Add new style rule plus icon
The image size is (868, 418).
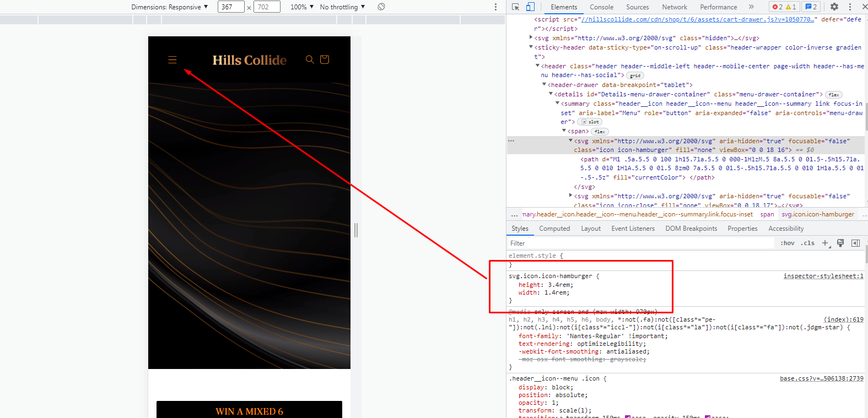point(826,243)
